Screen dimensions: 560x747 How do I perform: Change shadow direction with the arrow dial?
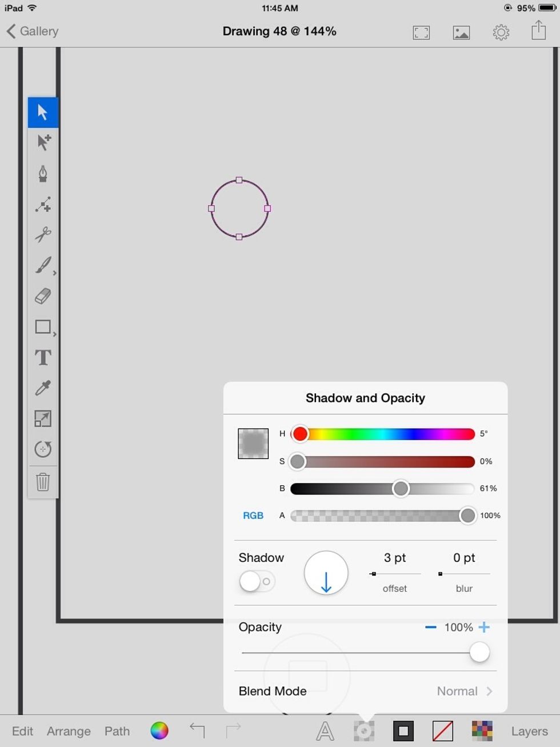click(326, 573)
